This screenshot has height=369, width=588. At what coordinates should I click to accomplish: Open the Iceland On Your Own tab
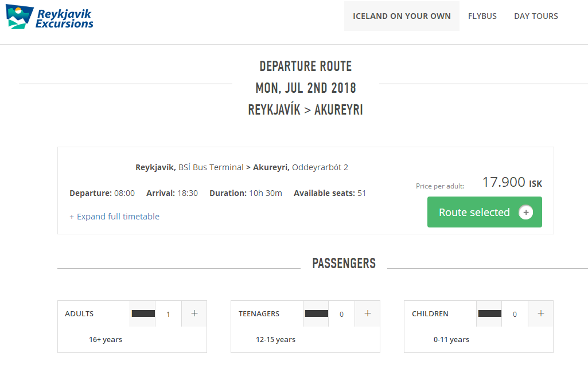(x=402, y=16)
